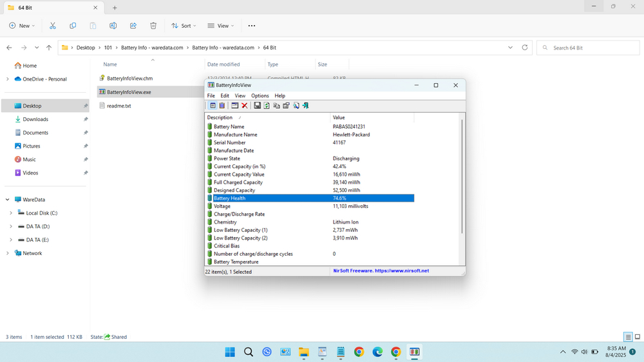Go up one folder with Up arrow

(x=49, y=48)
